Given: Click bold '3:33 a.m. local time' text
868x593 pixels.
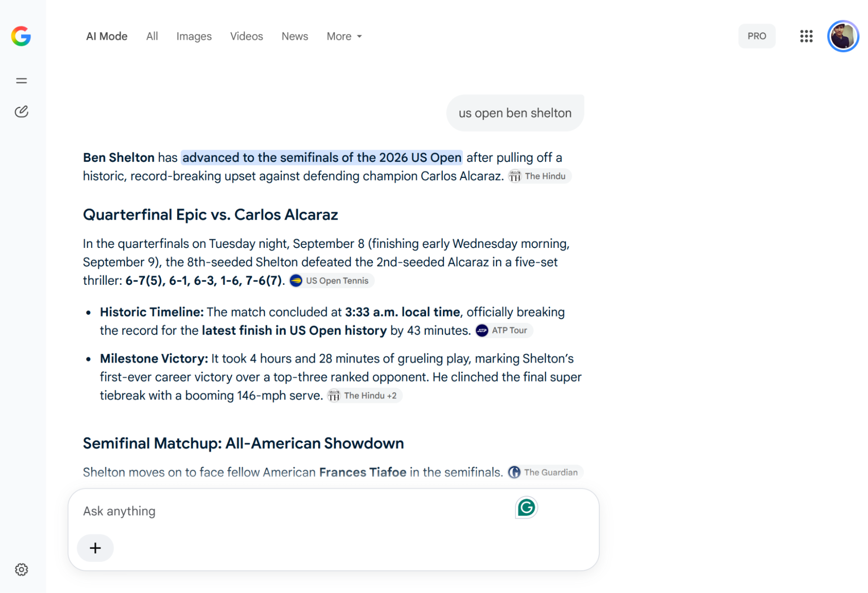Looking at the screenshot, I should [x=402, y=312].
